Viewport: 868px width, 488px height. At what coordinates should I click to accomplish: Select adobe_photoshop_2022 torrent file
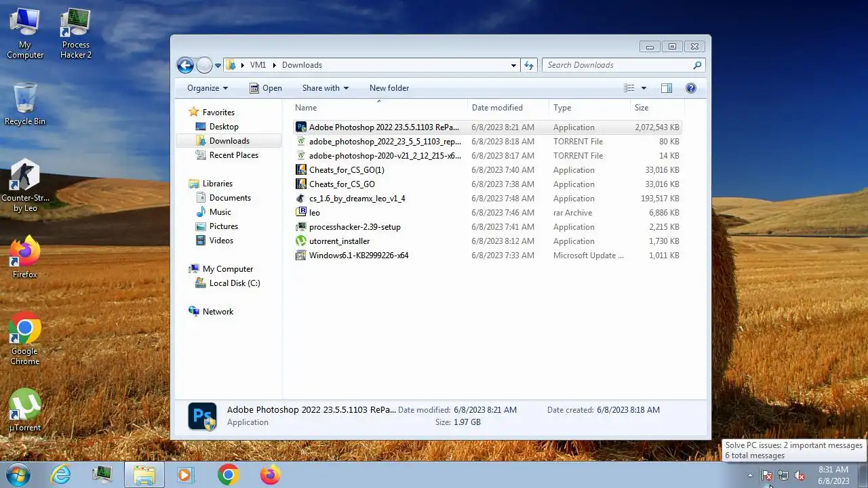(x=487, y=142)
